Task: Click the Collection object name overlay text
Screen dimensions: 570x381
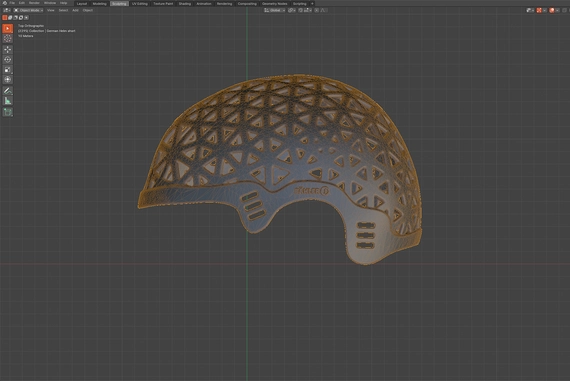Action: pos(47,31)
